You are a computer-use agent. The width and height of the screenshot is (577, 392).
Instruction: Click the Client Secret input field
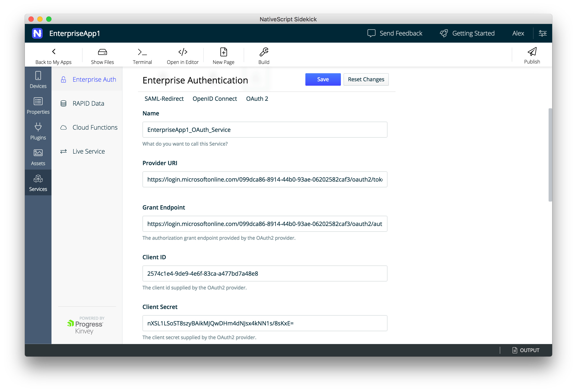click(x=265, y=323)
